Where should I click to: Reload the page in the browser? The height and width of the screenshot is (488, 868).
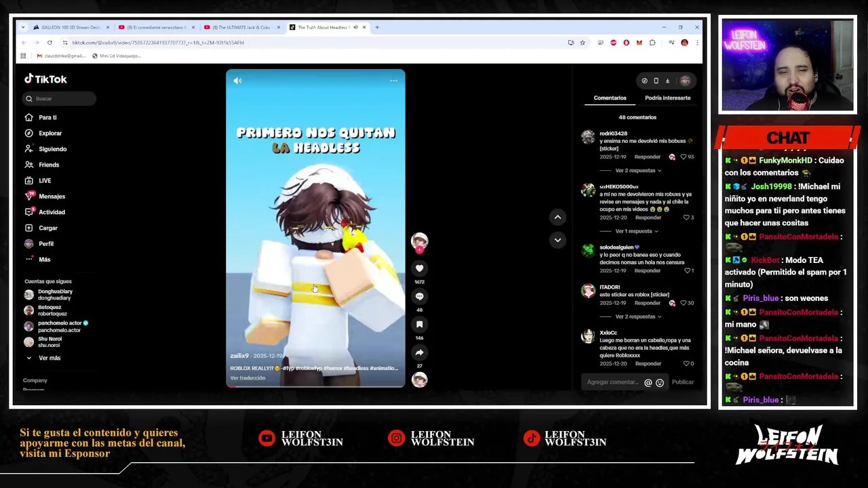(x=50, y=43)
